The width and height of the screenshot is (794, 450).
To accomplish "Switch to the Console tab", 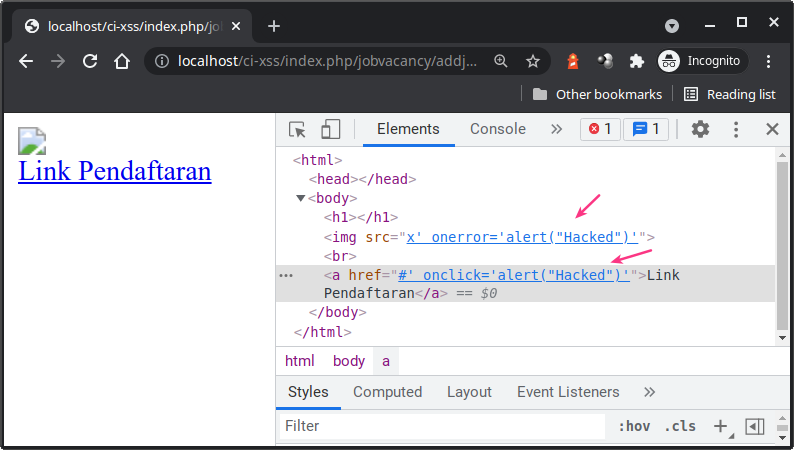I will coord(497,129).
